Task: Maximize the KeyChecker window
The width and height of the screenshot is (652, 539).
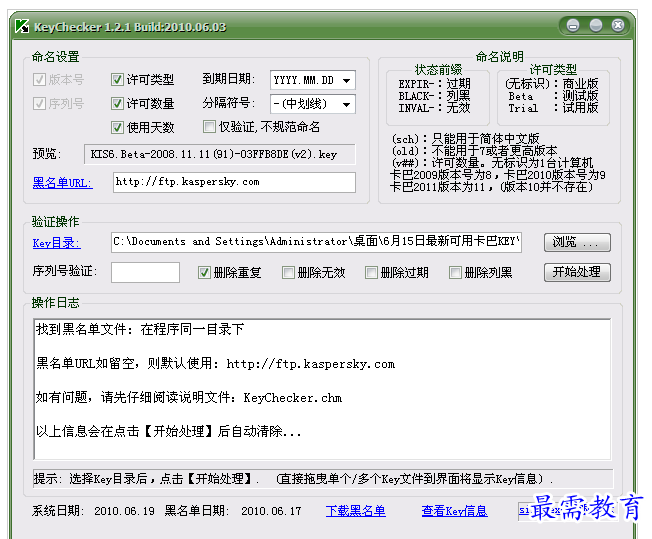Action: point(596,26)
